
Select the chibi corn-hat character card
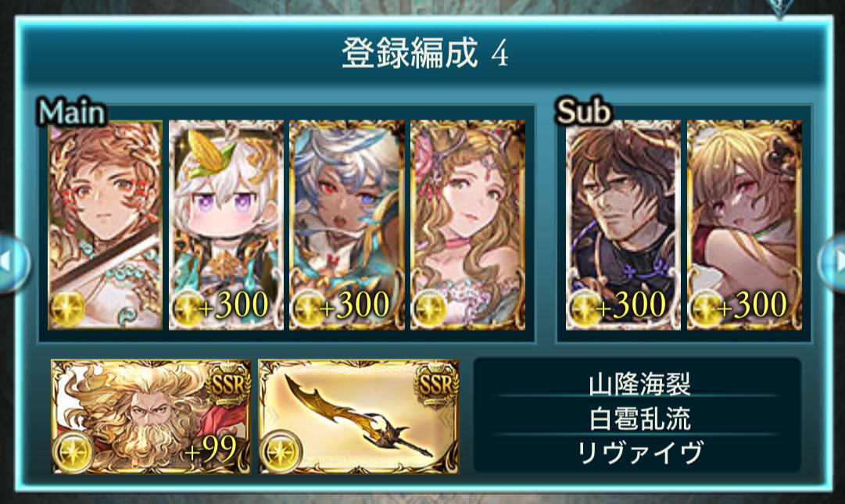tap(226, 224)
